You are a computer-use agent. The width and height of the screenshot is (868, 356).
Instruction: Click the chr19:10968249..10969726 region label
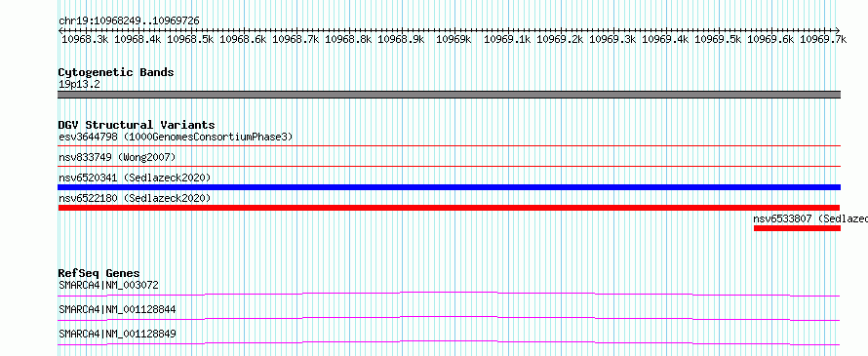[x=129, y=21]
